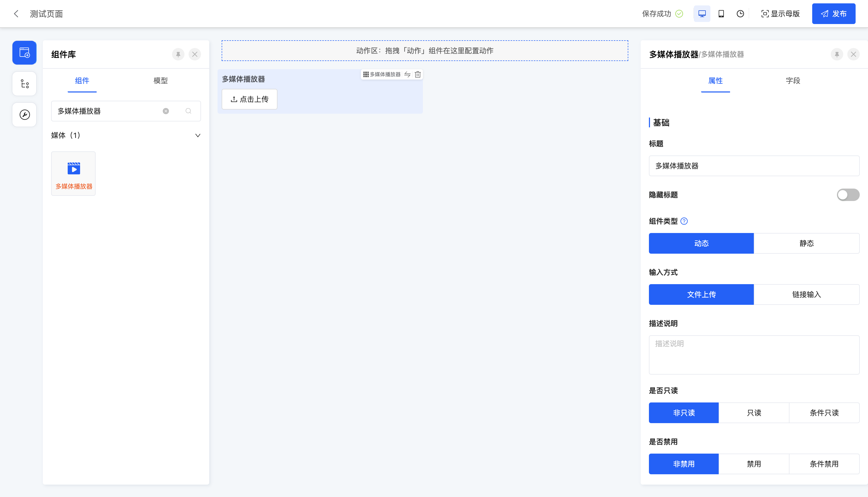The image size is (868, 497).
Task: Click the 描述说明 text area
Action: [754, 355]
